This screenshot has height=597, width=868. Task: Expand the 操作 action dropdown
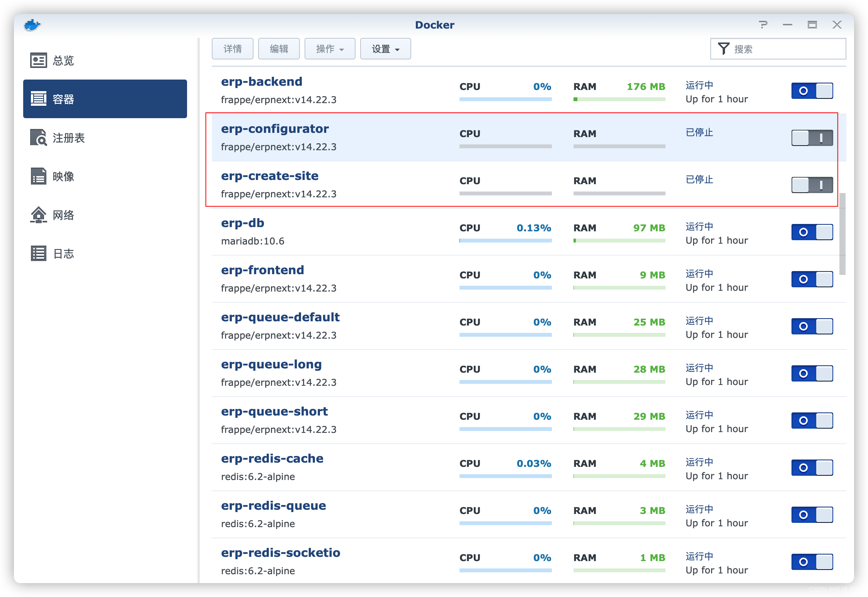coord(330,49)
